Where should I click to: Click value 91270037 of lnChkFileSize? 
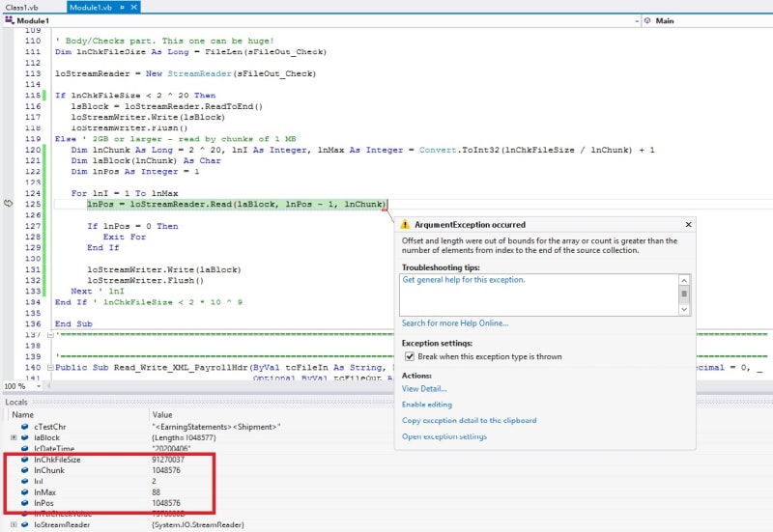[168, 460]
